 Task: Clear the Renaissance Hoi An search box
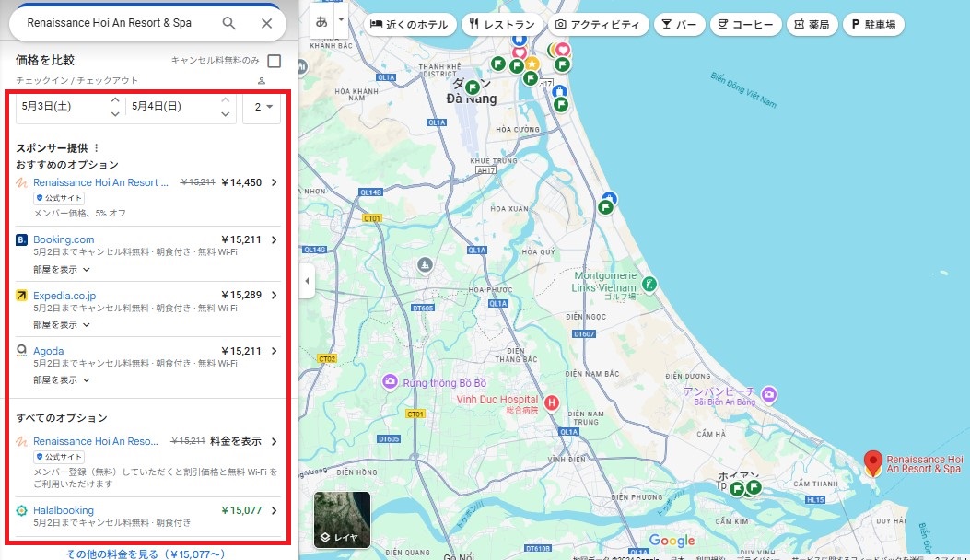coord(266,23)
